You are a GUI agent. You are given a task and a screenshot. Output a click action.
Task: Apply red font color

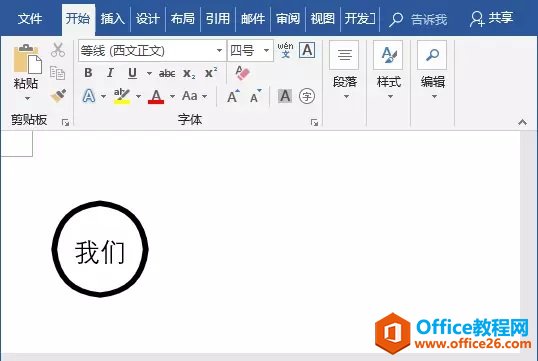(156, 96)
